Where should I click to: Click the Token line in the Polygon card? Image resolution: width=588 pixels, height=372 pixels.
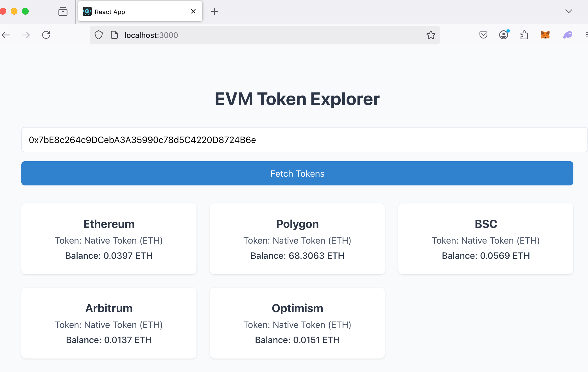(x=297, y=241)
